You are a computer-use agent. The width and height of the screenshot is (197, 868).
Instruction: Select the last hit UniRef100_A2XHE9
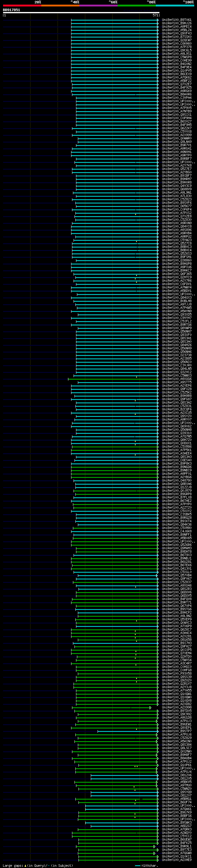point(176,860)
